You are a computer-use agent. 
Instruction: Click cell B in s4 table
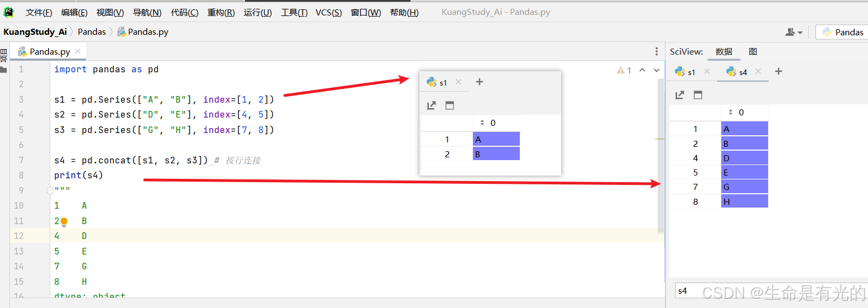[744, 144]
